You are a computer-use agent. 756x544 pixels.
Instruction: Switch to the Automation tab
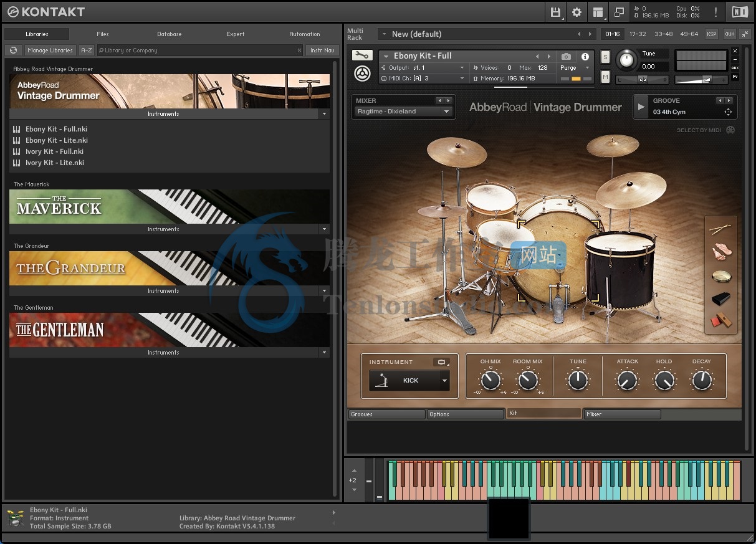[x=305, y=34]
